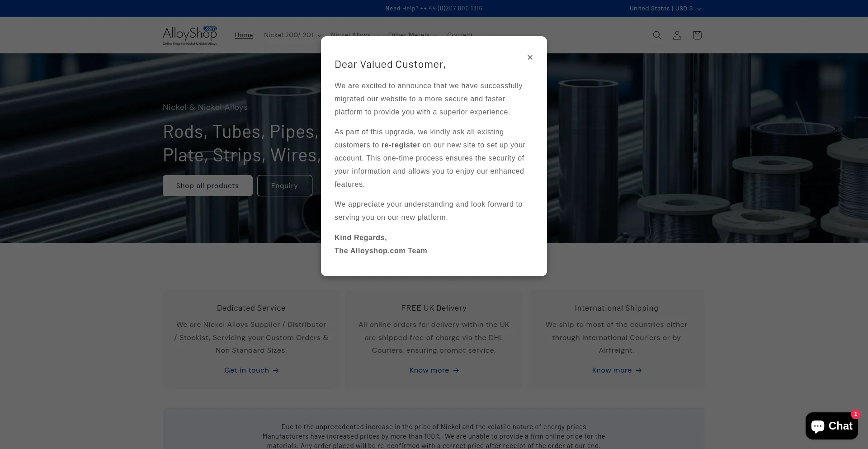Expand the United States USD currency selector

click(665, 9)
